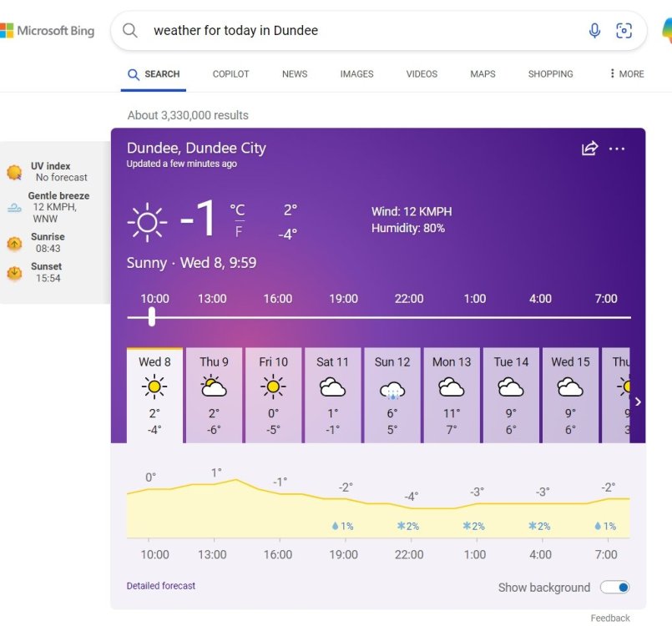Click the Feedback link
Image resolution: width=672 pixels, height=626 pixels.
point(610,618)
